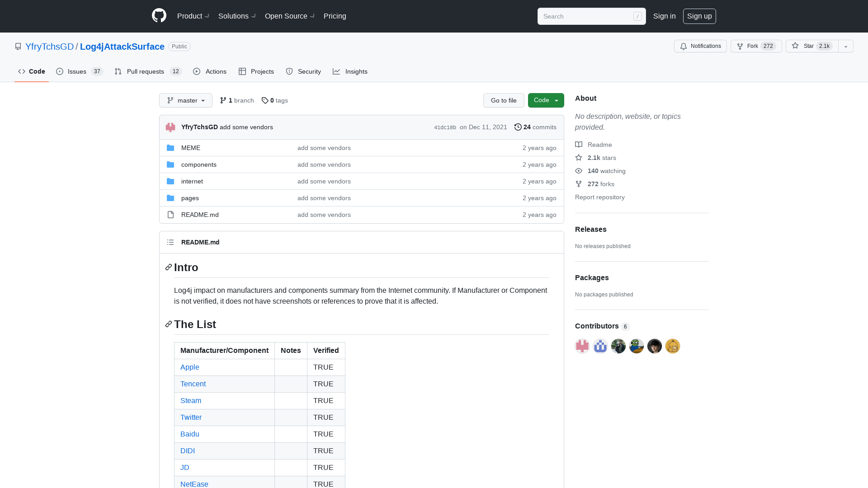This screenshot has width=868, height=488.
Task: Click the Sign in link
Action: (665, 16)
